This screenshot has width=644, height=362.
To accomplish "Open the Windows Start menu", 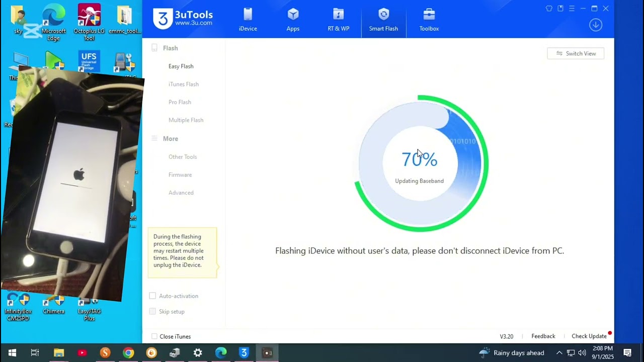I will click(x=12, y=353).
